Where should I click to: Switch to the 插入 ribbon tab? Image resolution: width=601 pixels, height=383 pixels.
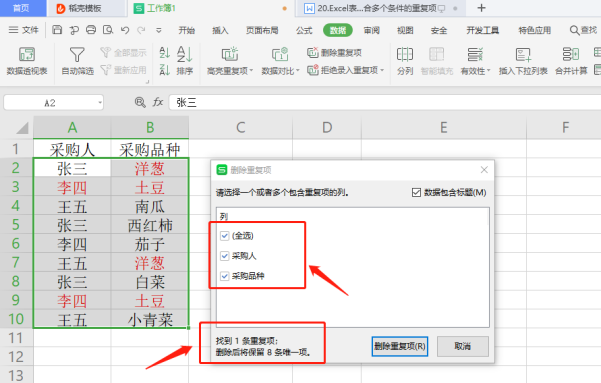220,30
